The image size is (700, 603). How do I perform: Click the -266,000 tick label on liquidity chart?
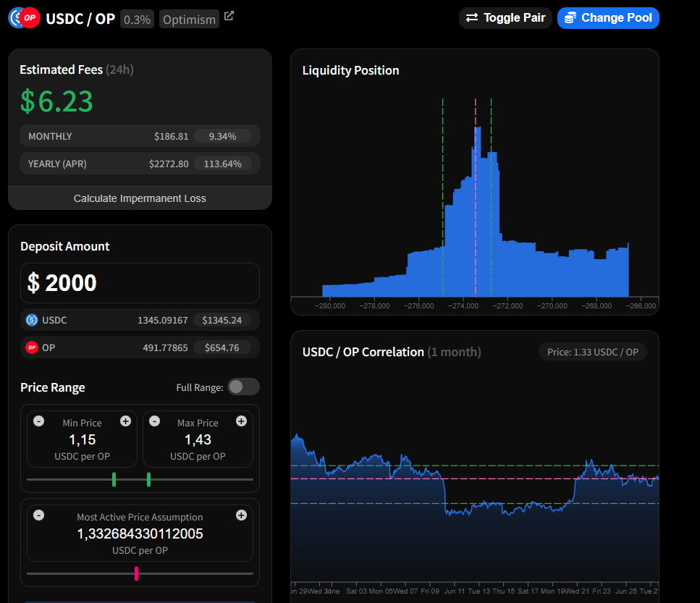(x=641, y=305)
